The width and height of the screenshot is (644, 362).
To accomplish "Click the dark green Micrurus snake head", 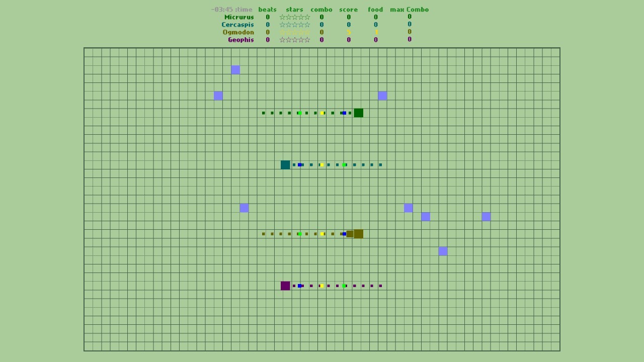I will point(358,113).
